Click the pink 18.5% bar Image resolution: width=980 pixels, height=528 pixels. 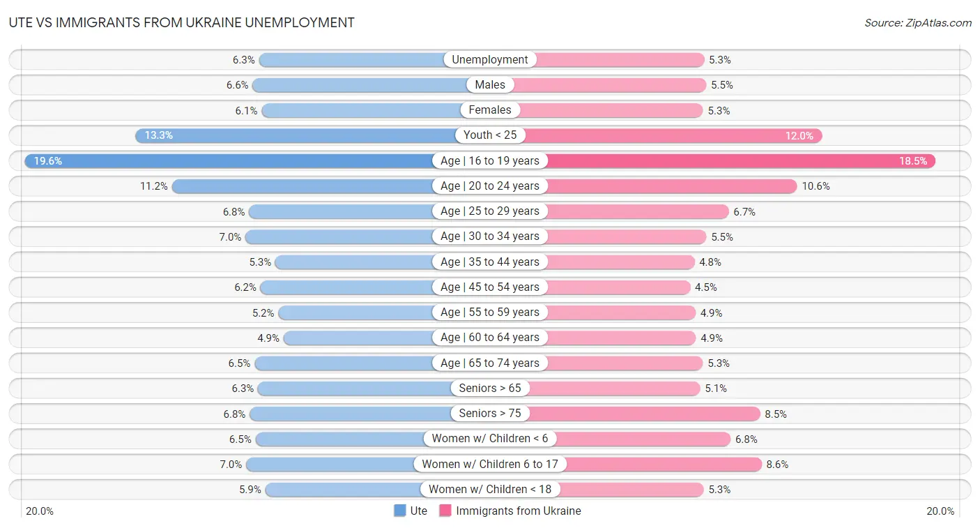pos(739,161)
